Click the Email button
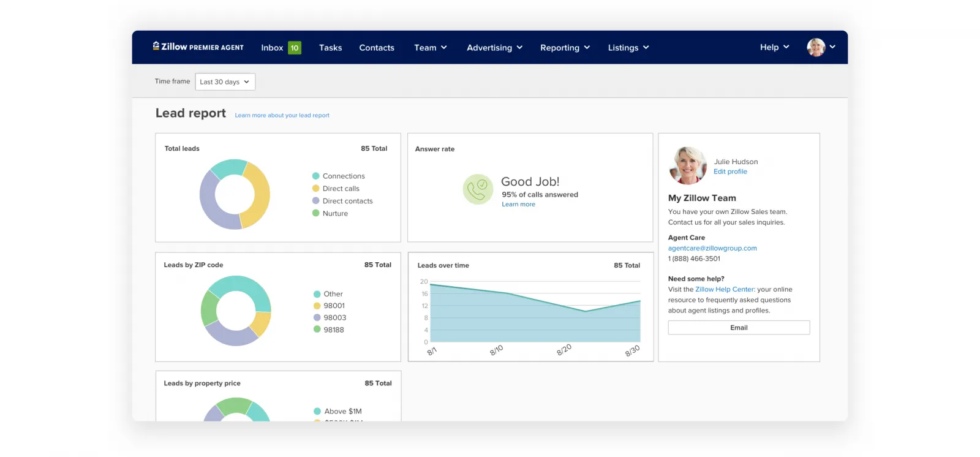 pos(739,328)
